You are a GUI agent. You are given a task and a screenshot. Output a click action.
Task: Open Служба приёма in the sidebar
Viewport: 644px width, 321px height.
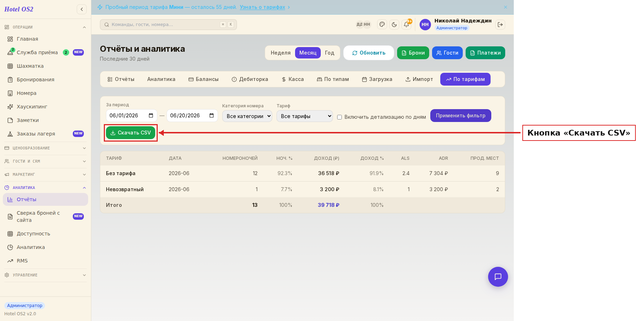pos(45,52)
